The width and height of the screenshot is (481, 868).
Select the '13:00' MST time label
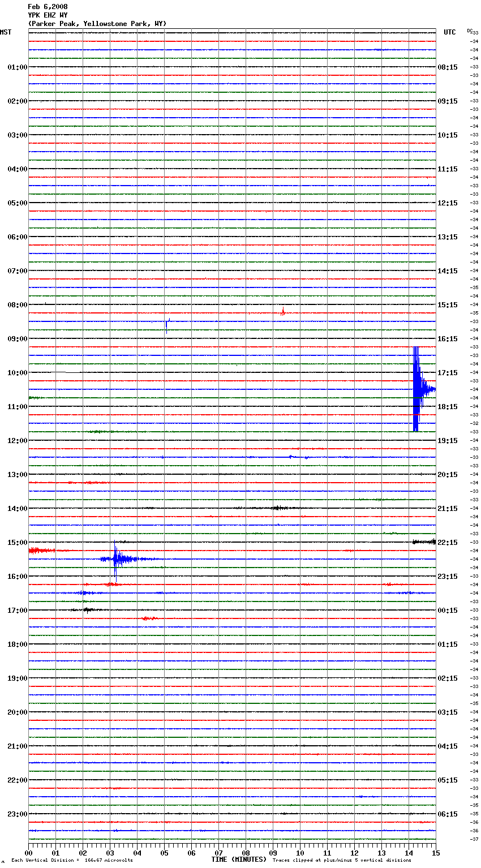click(18, 475)
